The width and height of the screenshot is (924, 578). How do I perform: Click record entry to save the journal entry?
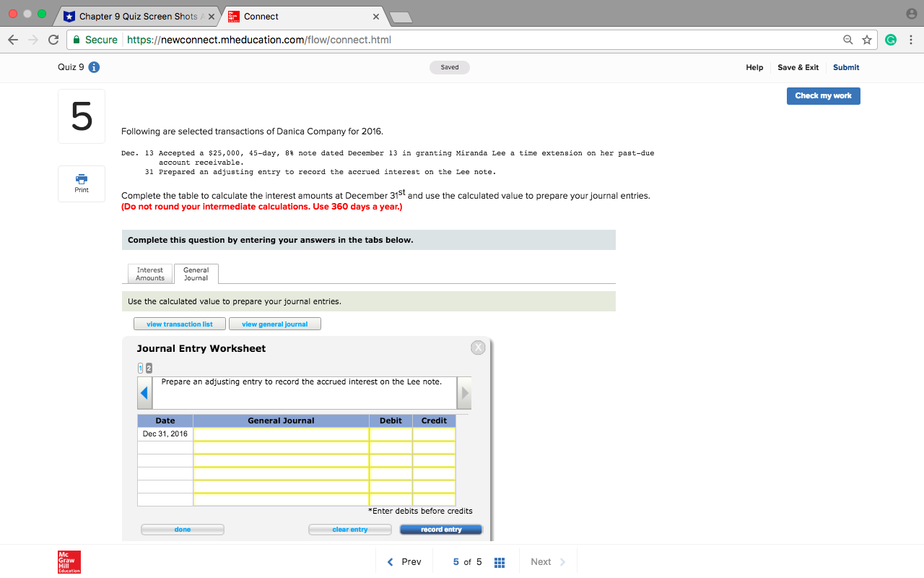pyautogui.click(x=440, y=529)
